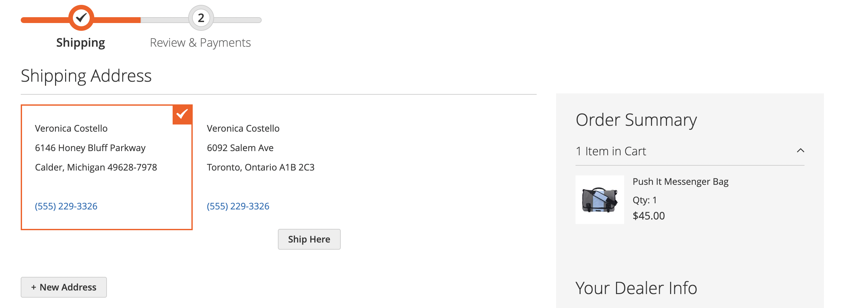Click the step 2 circle icon

click(x=201, y=18)
